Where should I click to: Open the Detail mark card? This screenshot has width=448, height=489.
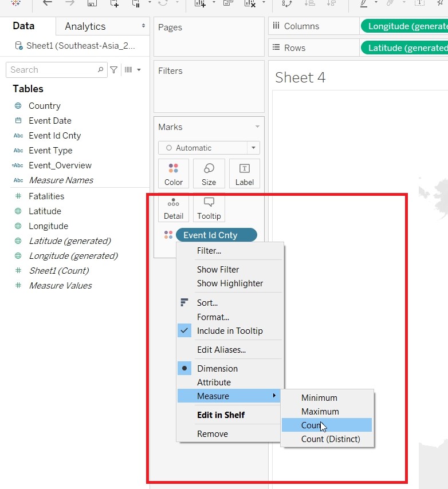[x=174, y=208]
